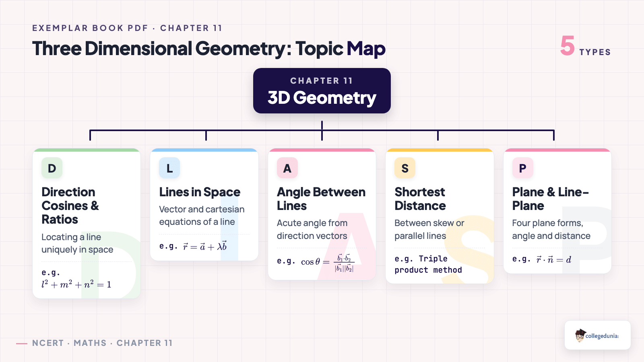The image size is (644, 362).
Task: Click 'Acute angle from direction vectors' text
Action: 312,229
